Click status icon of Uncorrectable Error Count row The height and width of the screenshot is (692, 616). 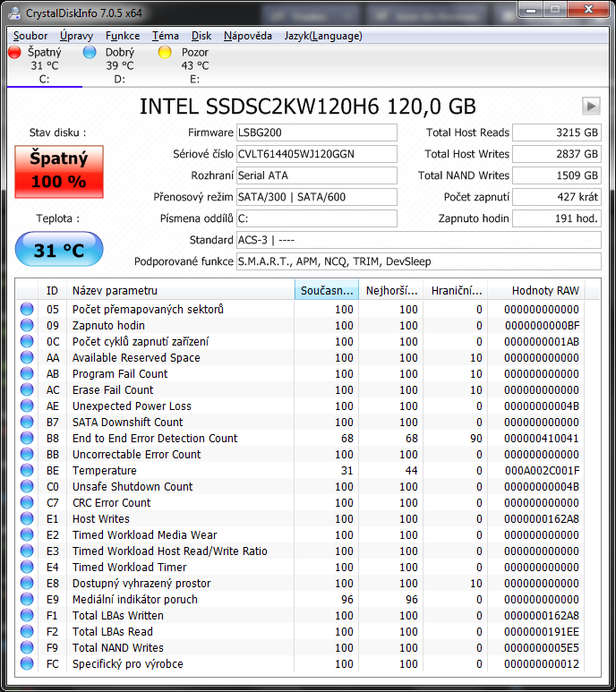(x=27, y=454)
